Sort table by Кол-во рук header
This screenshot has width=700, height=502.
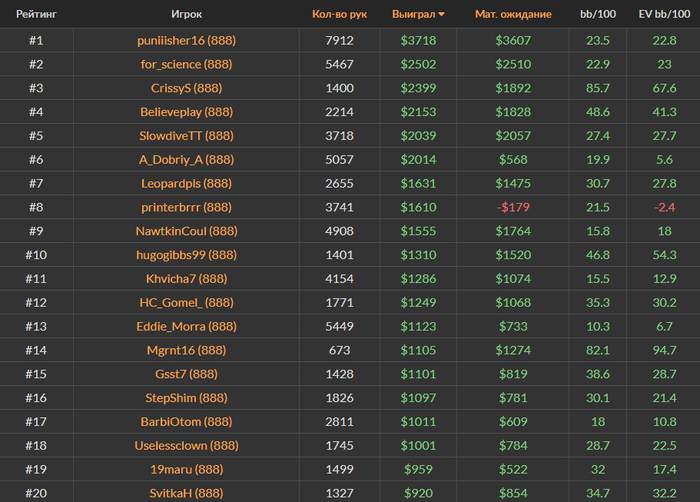pyautogui.click(x=340, y=15)
